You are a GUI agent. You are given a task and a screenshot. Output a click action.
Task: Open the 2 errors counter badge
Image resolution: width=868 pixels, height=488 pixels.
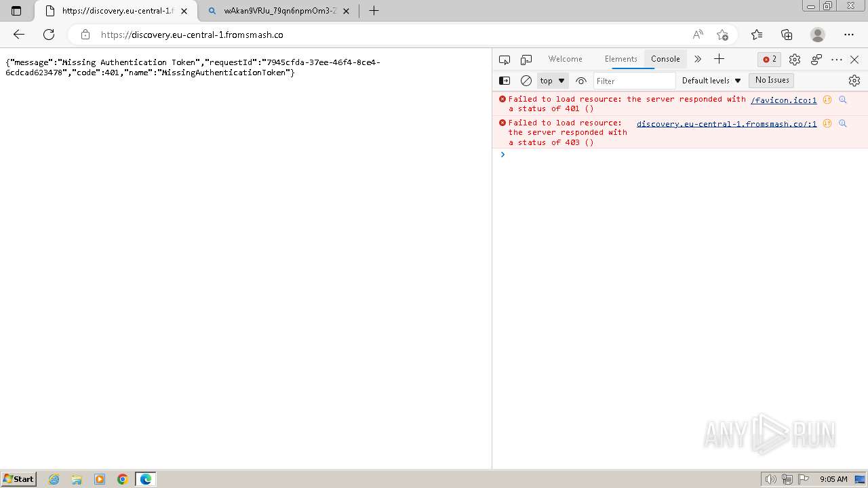click(770, 59)
